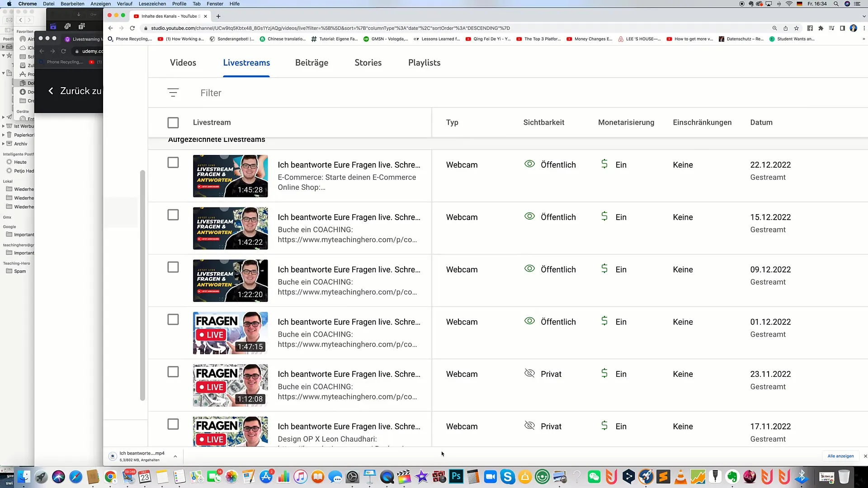Click the thumbnail for 01.12.2022 livestream

click(x=230, y=333)
